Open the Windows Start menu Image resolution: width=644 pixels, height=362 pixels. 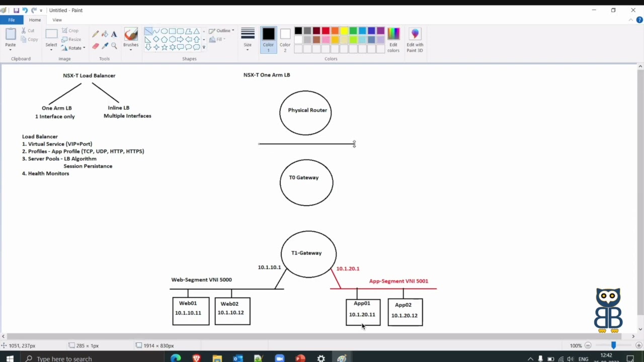(x=10, y=358)
